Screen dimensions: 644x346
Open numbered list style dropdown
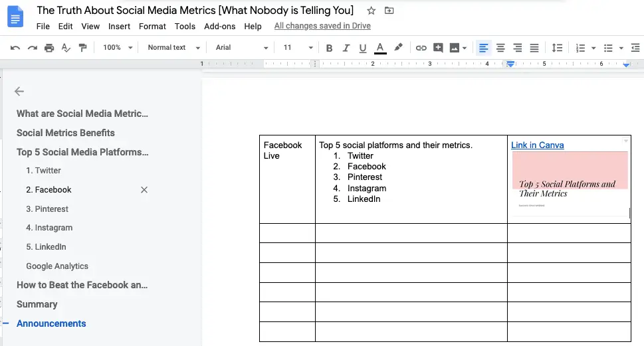(593, 48)
